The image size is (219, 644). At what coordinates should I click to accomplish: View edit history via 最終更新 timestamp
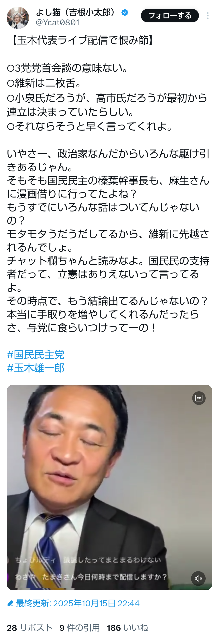pyautogui.click(x=77, y=603)
